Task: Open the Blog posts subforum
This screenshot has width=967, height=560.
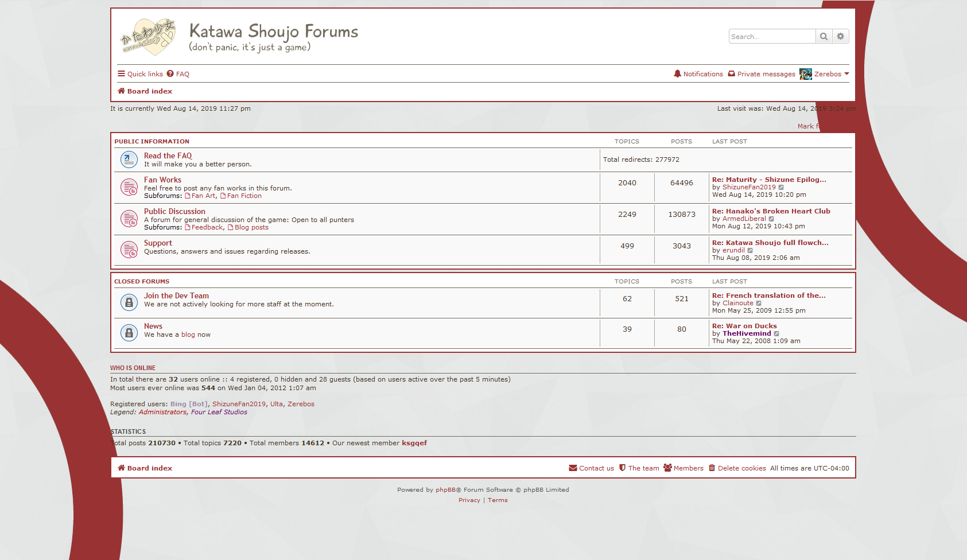Action: [251, 227]
